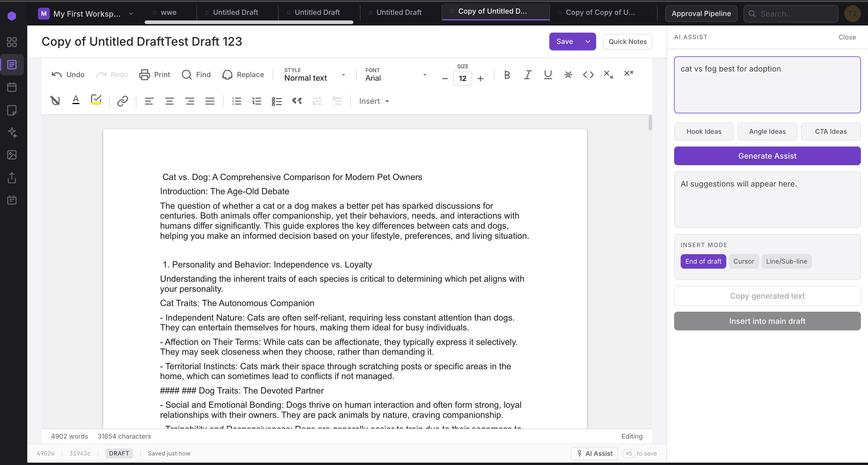Switch to the wwe tab
Viewport: 868px width, 465px height.
point(168,12)
